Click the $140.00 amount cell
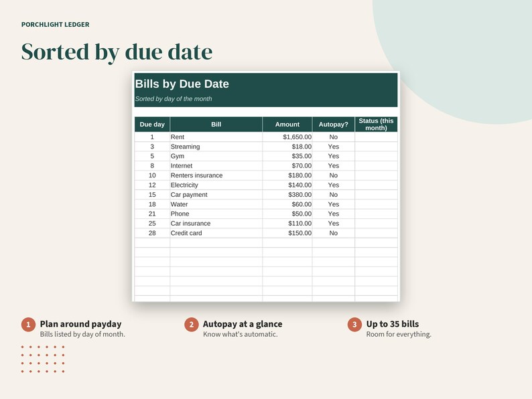The height and width of the screenshot is (399, 532). point(287,185)
